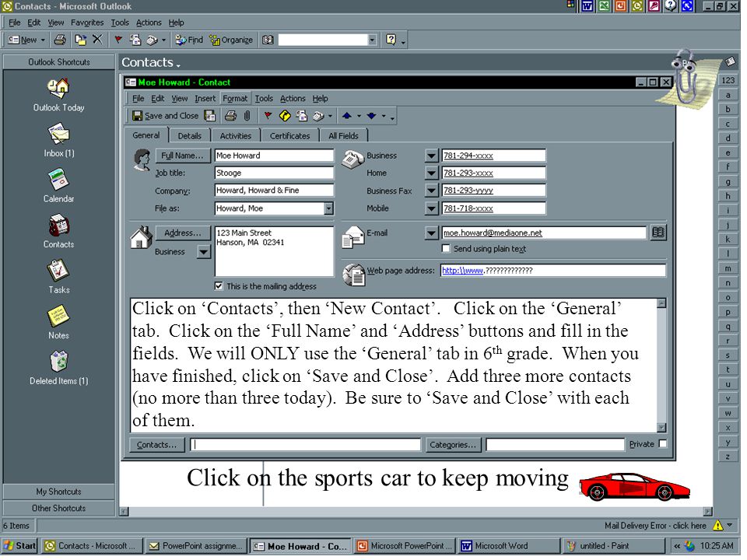Image resolution: width=747 pixels, height=560 pixels.
Task: Click Save and New icon in contact toolbar
Action: (x=209, y=116)
